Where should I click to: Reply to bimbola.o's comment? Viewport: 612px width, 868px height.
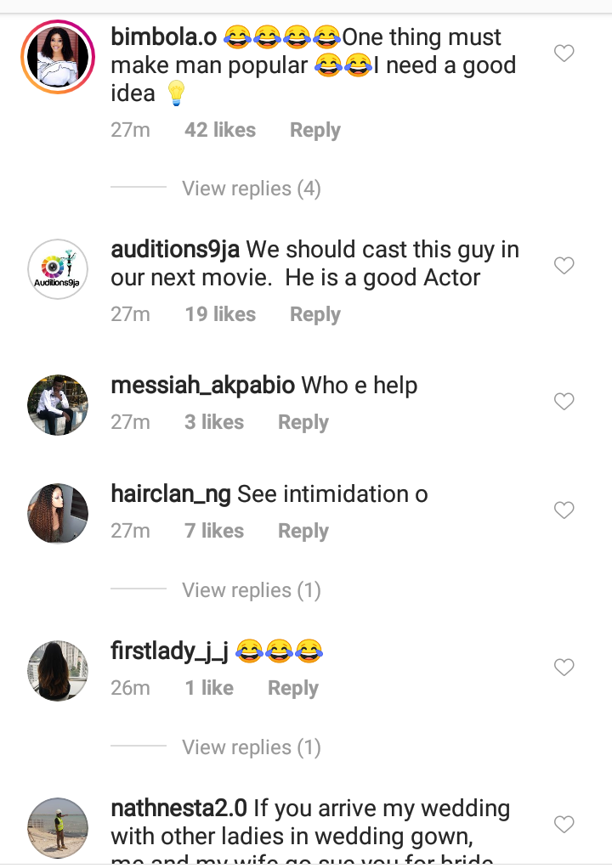[x=315, y=130]
